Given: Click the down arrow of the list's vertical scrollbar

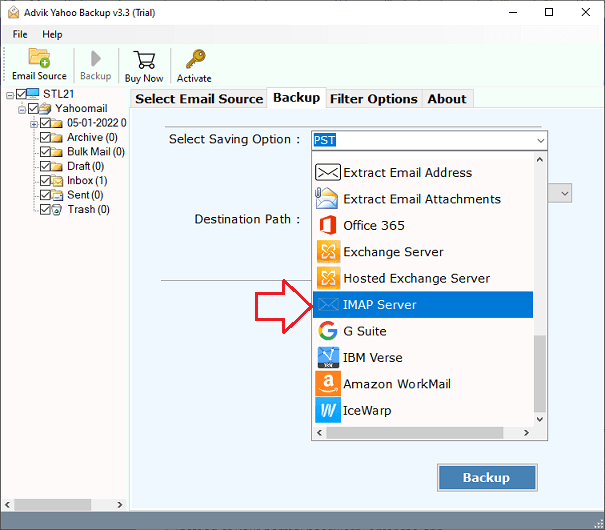Looking at the screenshot, I should [540, 419].
